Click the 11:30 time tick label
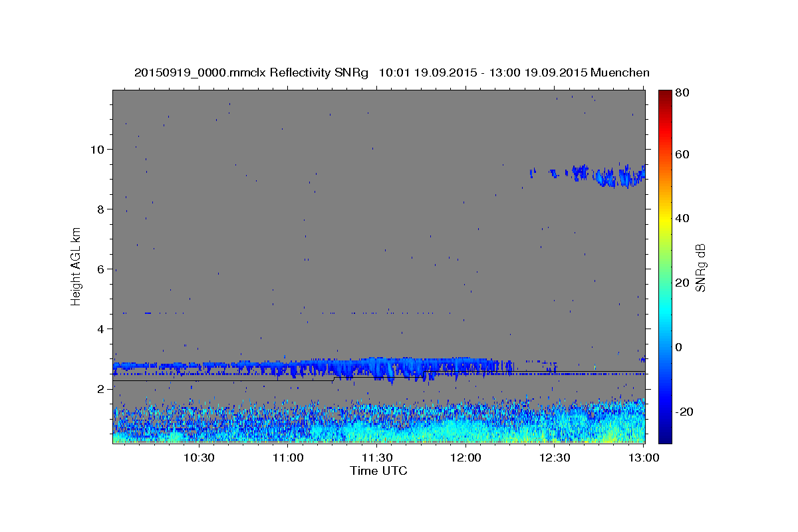 point(376,458)
